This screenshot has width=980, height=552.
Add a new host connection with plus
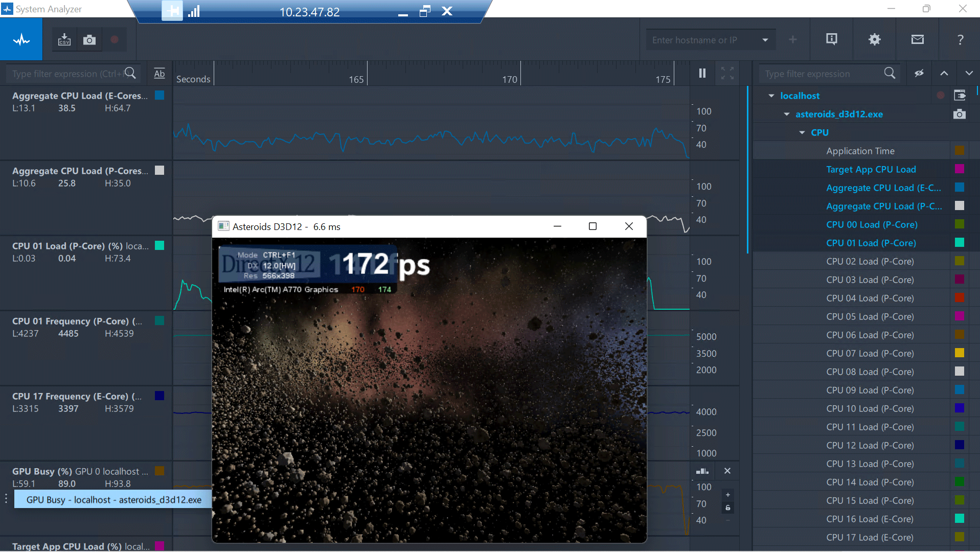click(x=793, y=39)
